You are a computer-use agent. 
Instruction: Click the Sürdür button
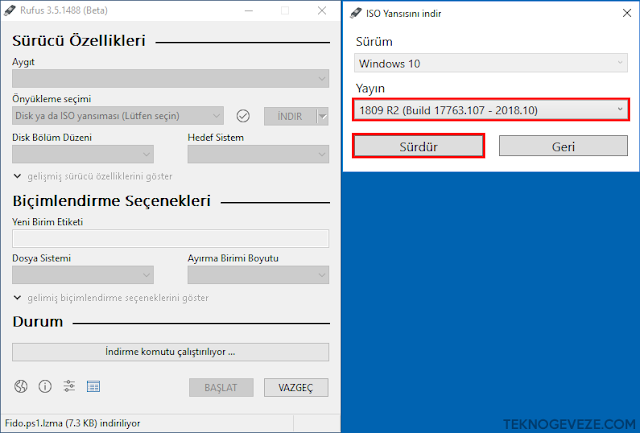coord(418,146)
